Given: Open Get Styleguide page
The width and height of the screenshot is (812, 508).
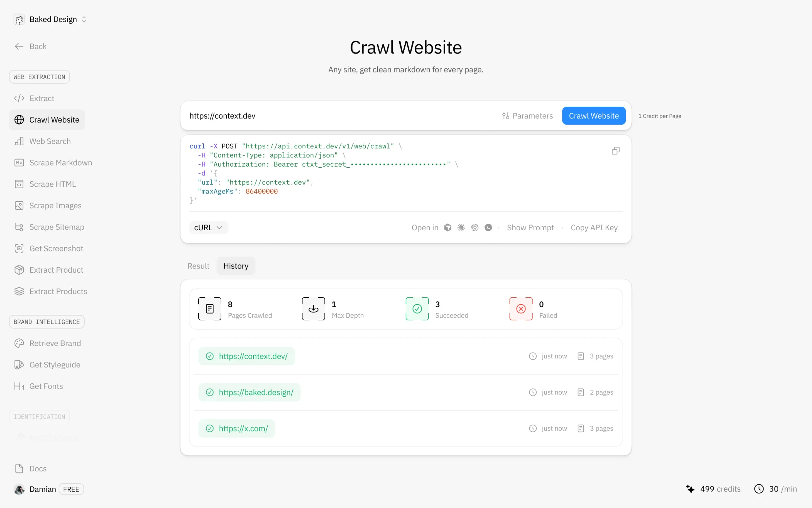Looking at the screenshot, I should point(47,365).
